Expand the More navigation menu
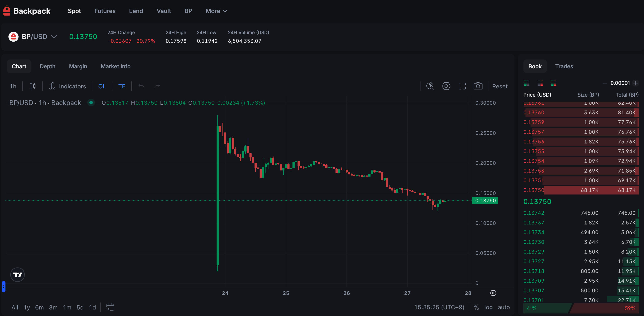Screen dimensions: 644x316 pyautogui.click(x=216, y=11)
